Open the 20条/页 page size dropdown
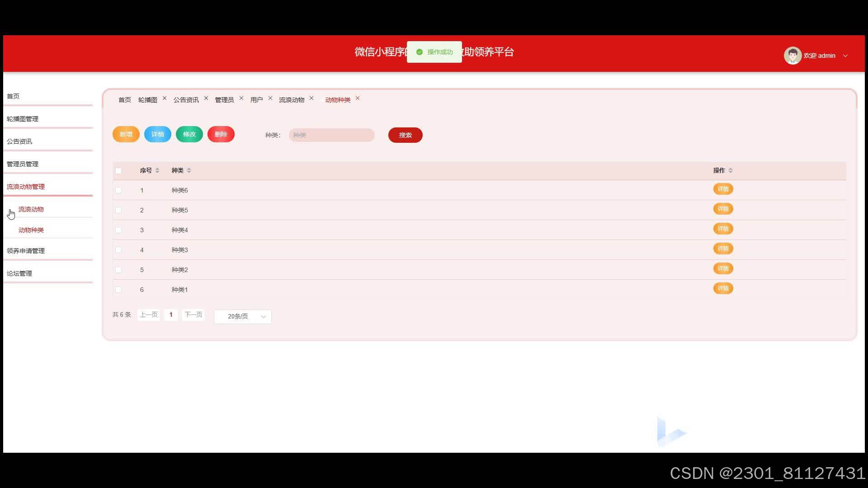The image size is (868, 488). click(243, 316)
